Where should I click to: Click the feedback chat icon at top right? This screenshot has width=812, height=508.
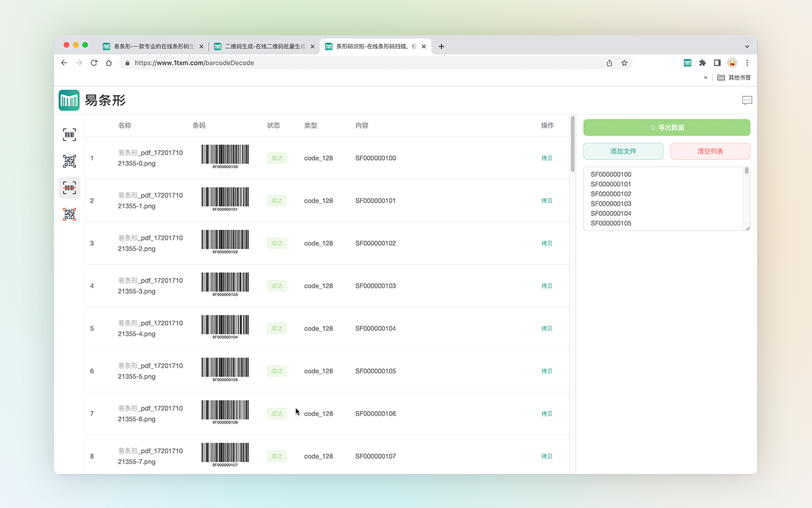(x=747, y=100)
